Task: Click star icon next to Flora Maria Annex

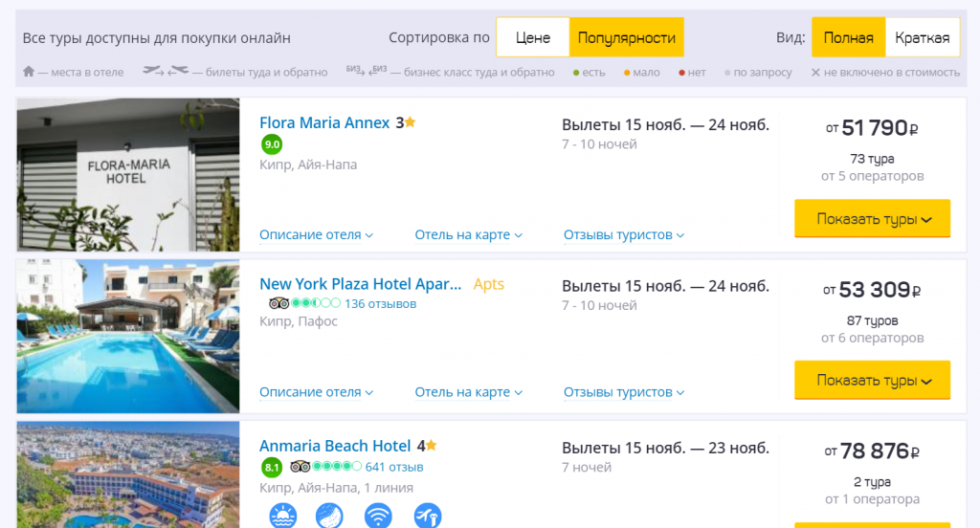Action: pos(410,121)
